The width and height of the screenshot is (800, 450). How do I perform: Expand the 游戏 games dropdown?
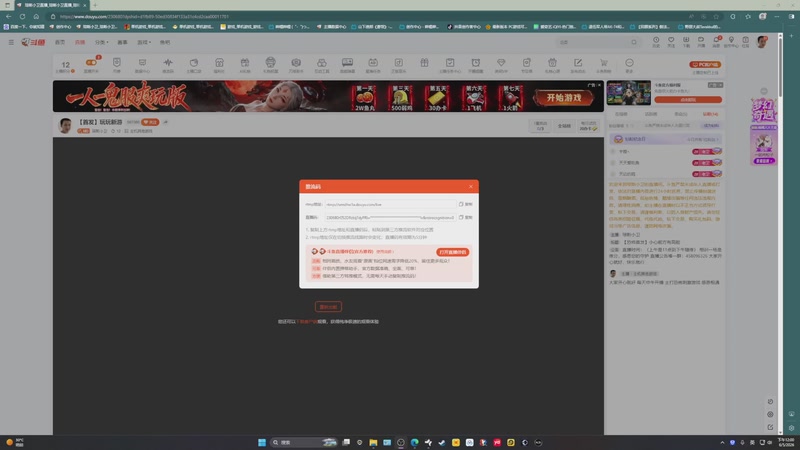click(144, 42)
